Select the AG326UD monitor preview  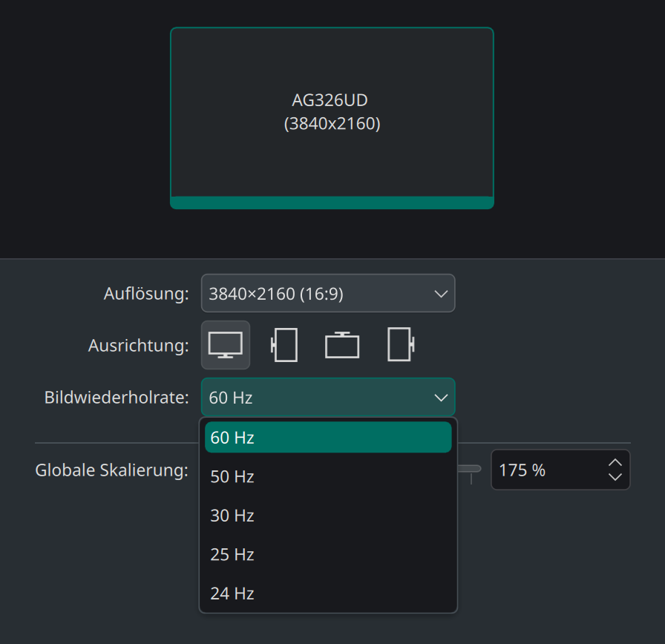(332, 118)
